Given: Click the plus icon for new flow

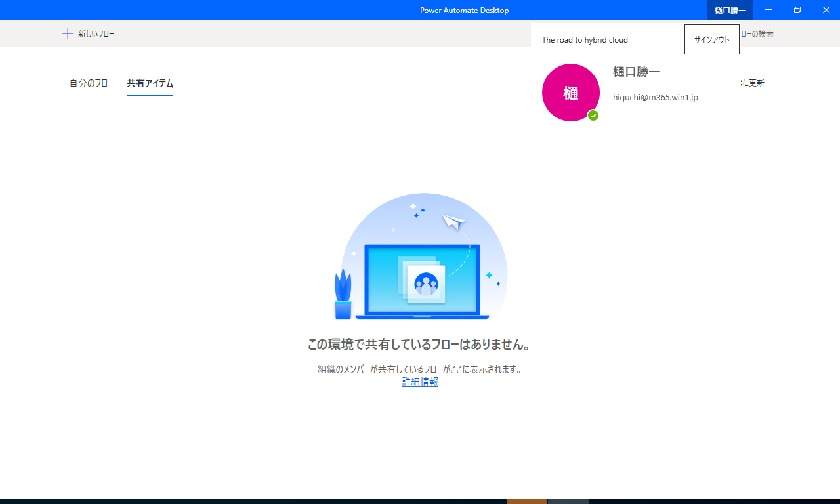Looking at the screenshot, I should click(x=67, y=33).
